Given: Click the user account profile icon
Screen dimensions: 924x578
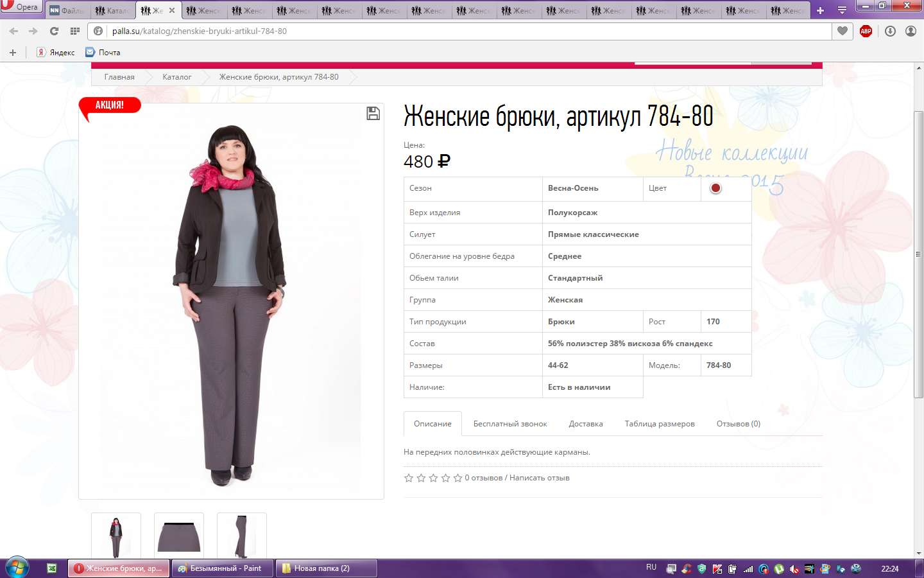Looking at the screenshot, I should point(911,31).
